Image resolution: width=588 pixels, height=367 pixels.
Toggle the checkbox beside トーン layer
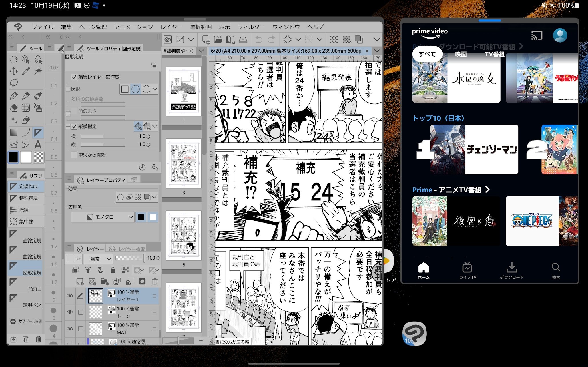(x=81, y=312)
